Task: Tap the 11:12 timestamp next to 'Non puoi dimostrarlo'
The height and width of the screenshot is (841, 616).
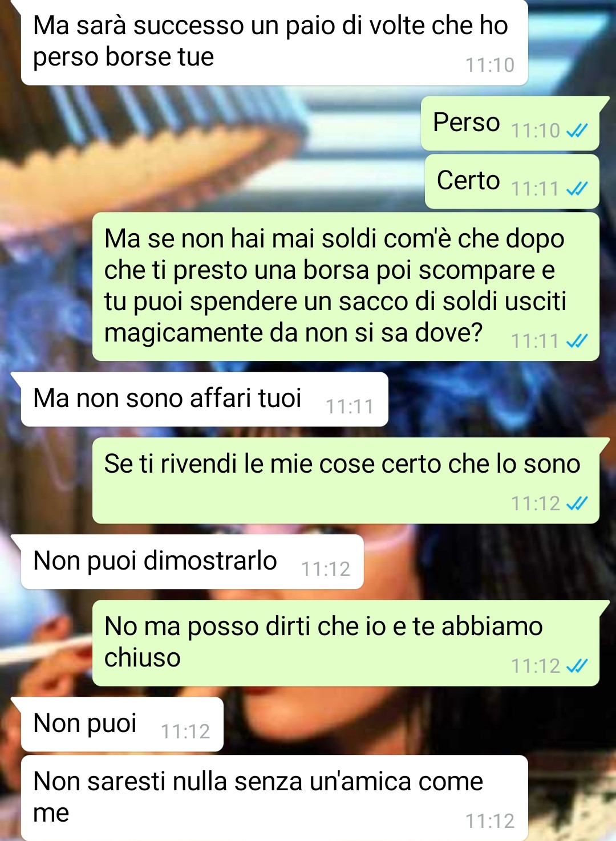Action: [x=325, y=569]
